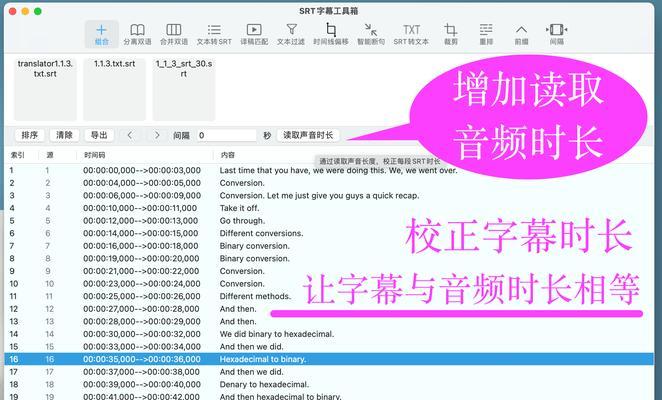Select row 'Conversion. Let me just give you guys'
Viewport: 662px width, 400px height.
(329, 196)
